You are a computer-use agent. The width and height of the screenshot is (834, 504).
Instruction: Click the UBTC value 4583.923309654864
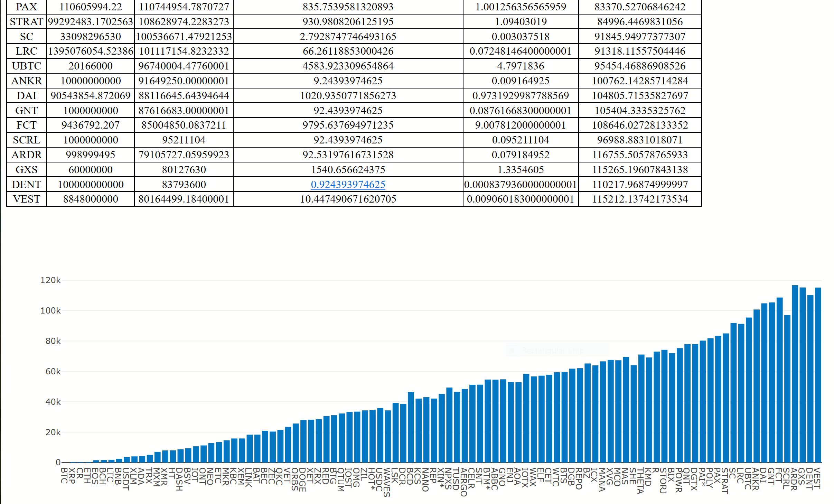click(348, 66)
